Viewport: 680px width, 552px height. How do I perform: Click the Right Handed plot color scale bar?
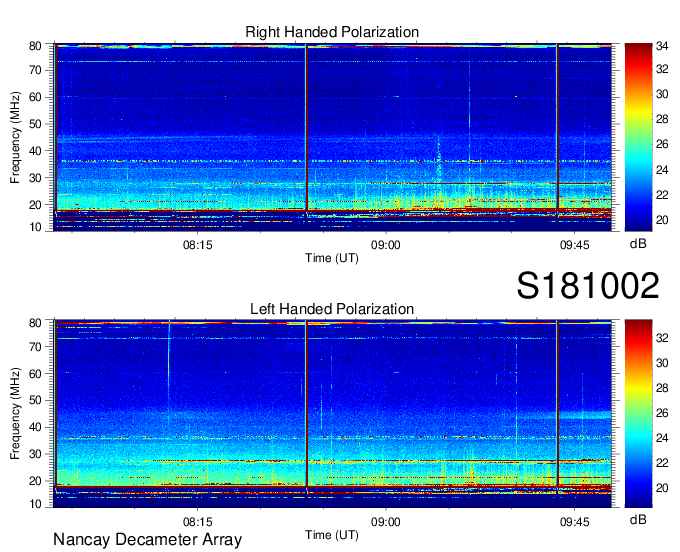[x=638, y=137]
